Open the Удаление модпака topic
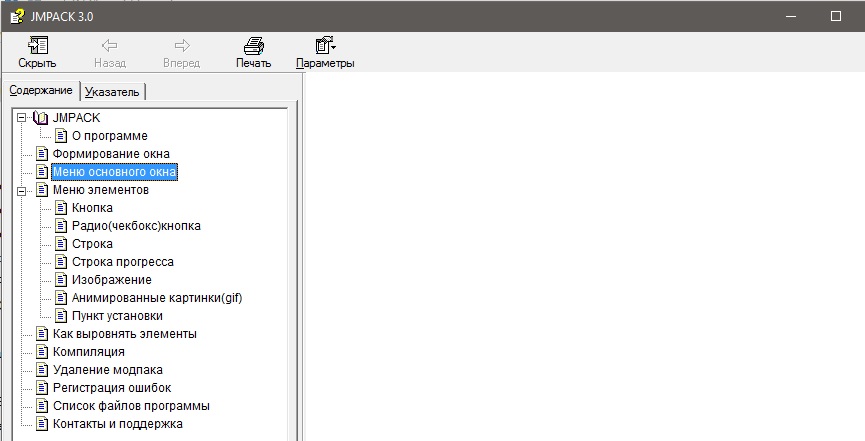 108,370
